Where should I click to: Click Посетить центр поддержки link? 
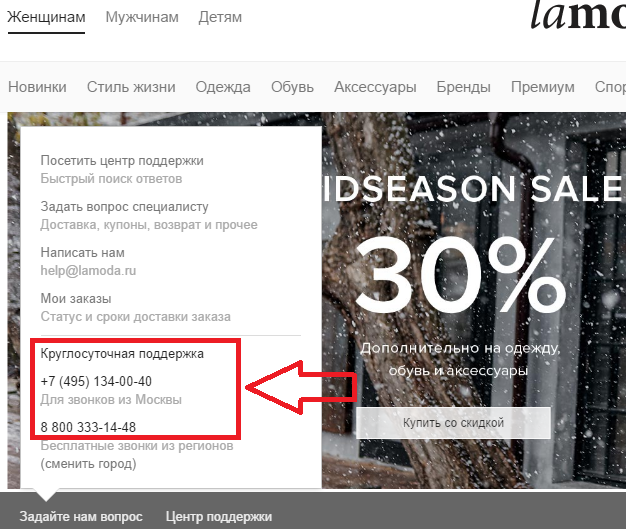pyautogui.click(x=122, y=160)
